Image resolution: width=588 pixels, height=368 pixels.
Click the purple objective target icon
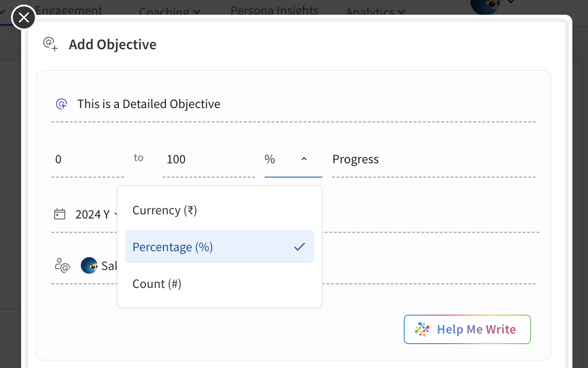(x=62, y=104)
